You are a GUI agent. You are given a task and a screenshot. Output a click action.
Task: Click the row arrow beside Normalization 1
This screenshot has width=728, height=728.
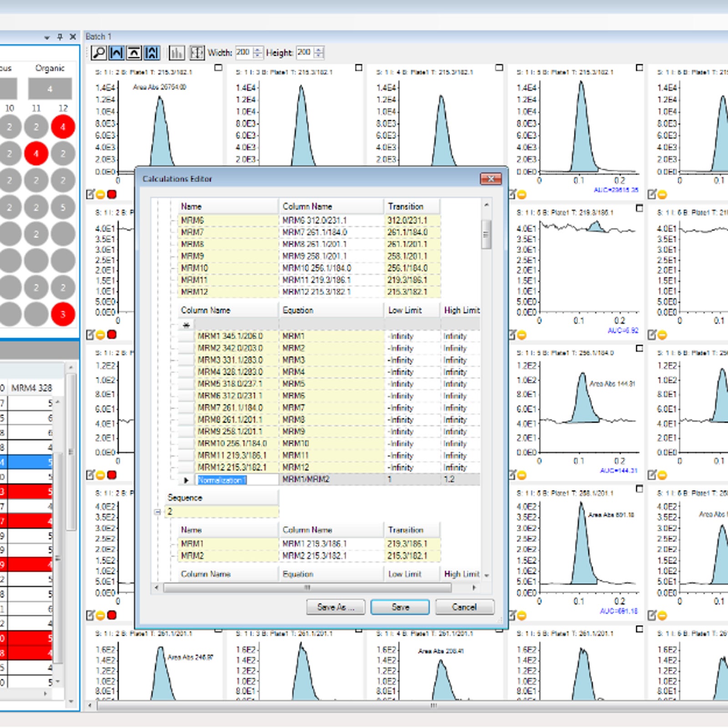(186, 480)
